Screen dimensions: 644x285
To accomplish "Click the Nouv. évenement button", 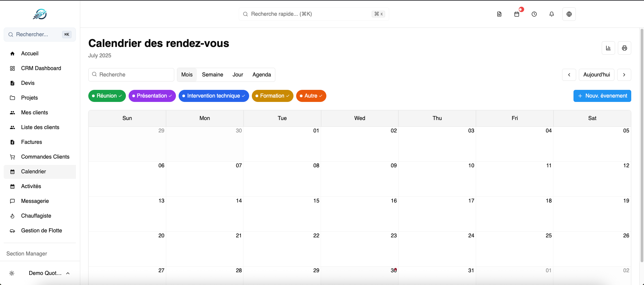I will pyautogui.click(x=602, y=96).
